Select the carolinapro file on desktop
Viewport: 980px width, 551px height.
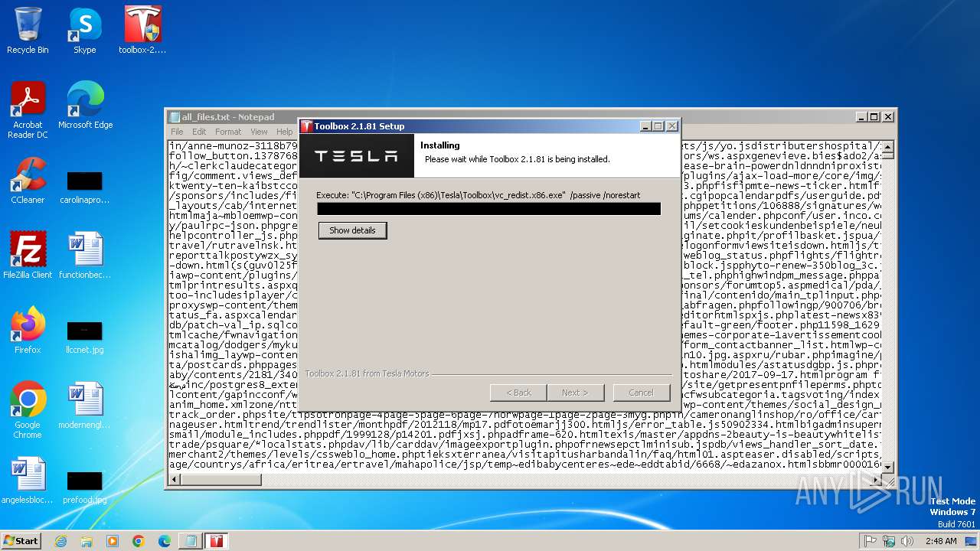point(84,187)
